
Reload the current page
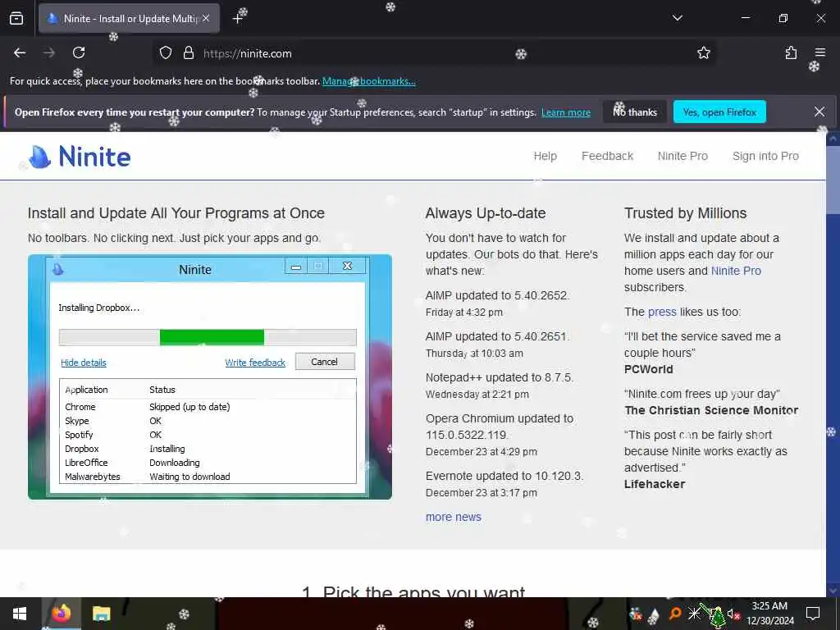click(79, 52)
